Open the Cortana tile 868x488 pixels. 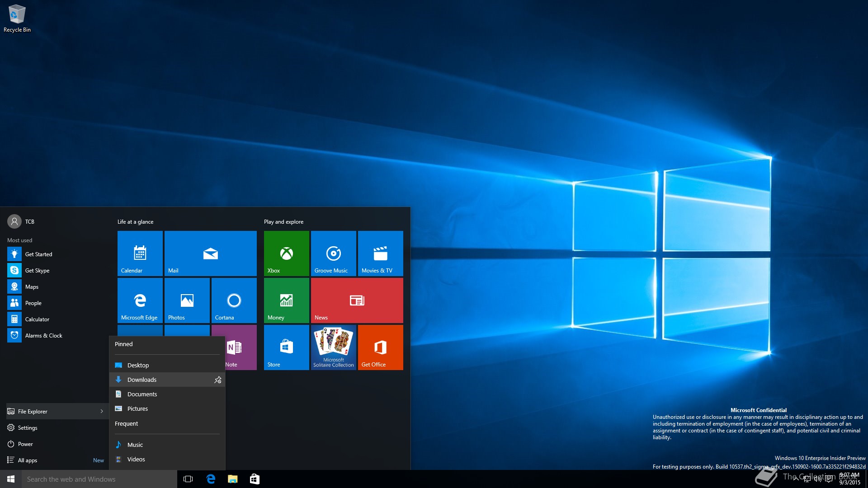pos(234,300)
